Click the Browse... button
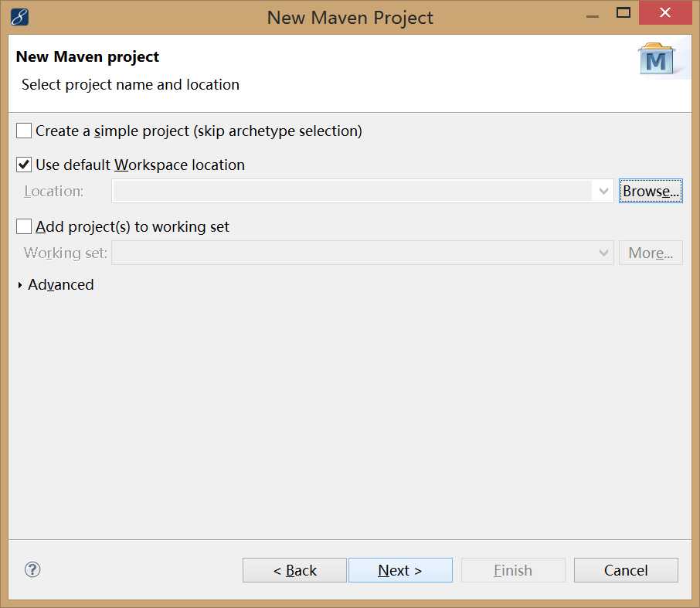 click(651, 191)
